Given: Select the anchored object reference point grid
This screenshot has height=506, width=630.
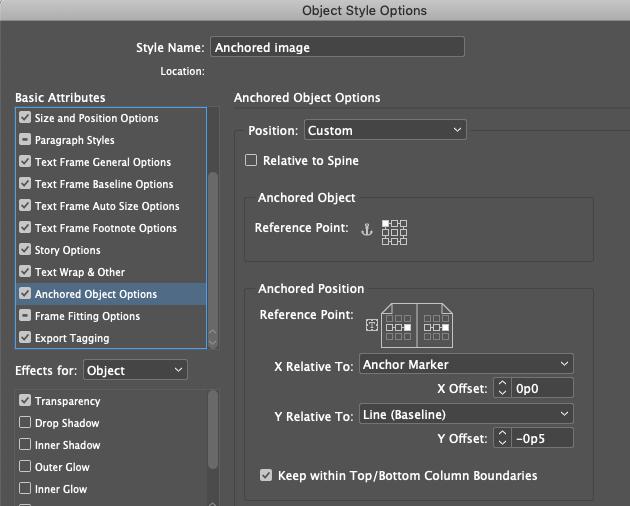Looking at the screenshot, I should tap(394, 232).
